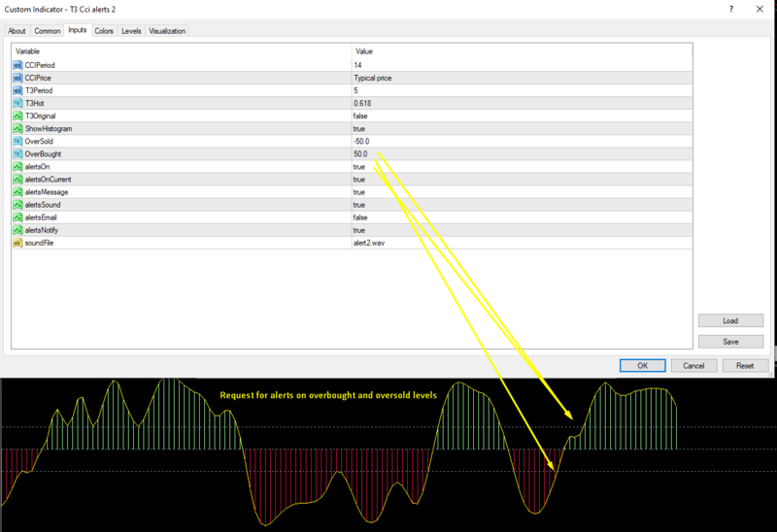This screenshot has height=532, width=777.
Task: Click the Load button
Action: click(x=730, y=320)
